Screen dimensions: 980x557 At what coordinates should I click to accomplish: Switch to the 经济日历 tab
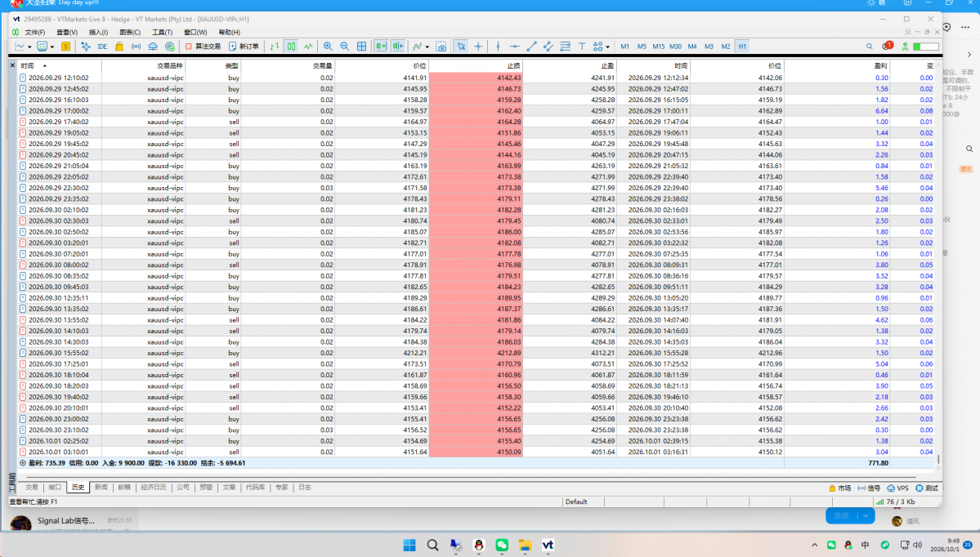point(153,487)
